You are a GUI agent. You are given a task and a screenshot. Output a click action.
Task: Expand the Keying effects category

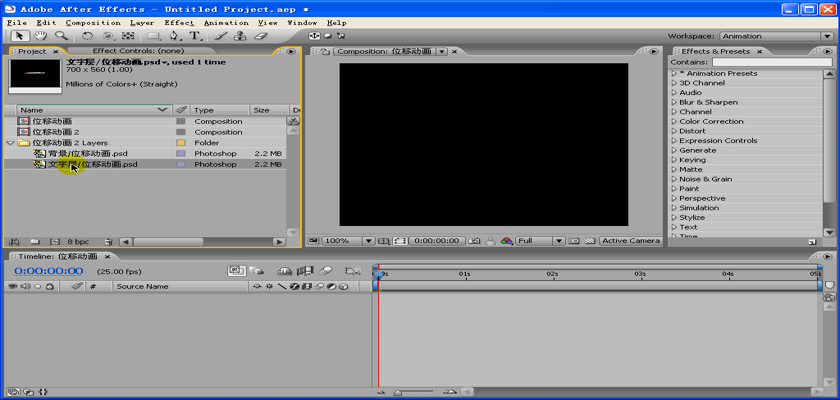pos(674,160)
